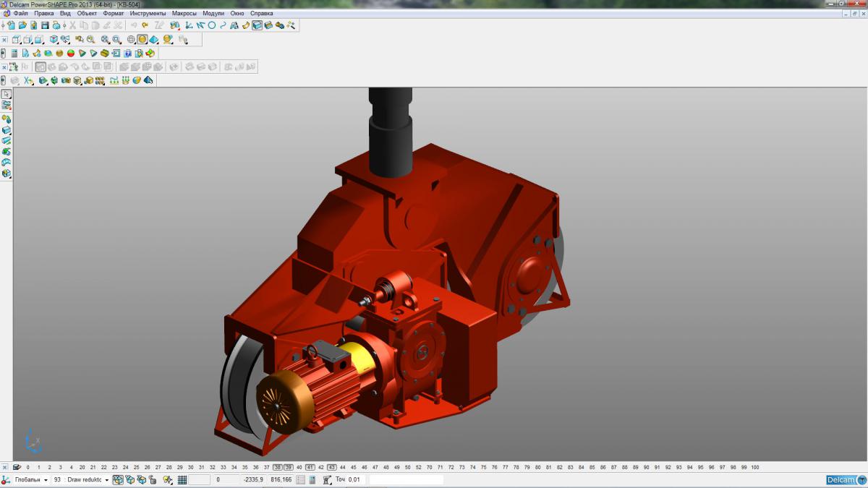Click the Undo arrow icon

(134, 25)
